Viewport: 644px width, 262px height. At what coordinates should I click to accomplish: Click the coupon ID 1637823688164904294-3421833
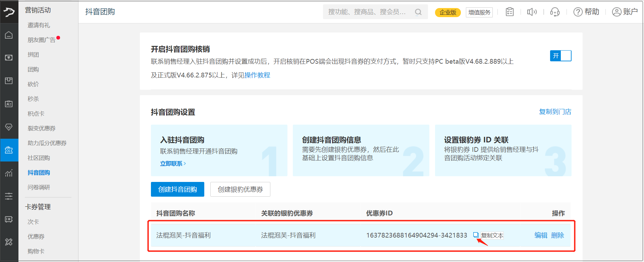(x=417, y=235)
